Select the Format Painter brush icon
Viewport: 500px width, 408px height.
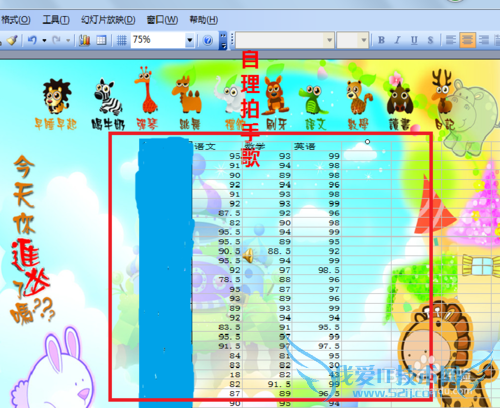pyautogui.click(x=12, y=40)
